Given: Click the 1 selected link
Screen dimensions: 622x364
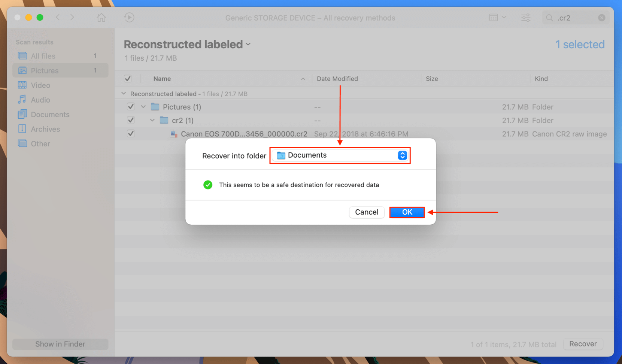Looking at the screenshot, I should (580, 44).
